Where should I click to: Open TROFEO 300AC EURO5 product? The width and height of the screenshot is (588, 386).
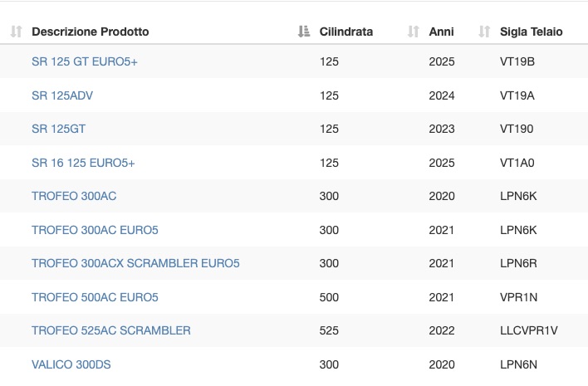click(95, 230)
